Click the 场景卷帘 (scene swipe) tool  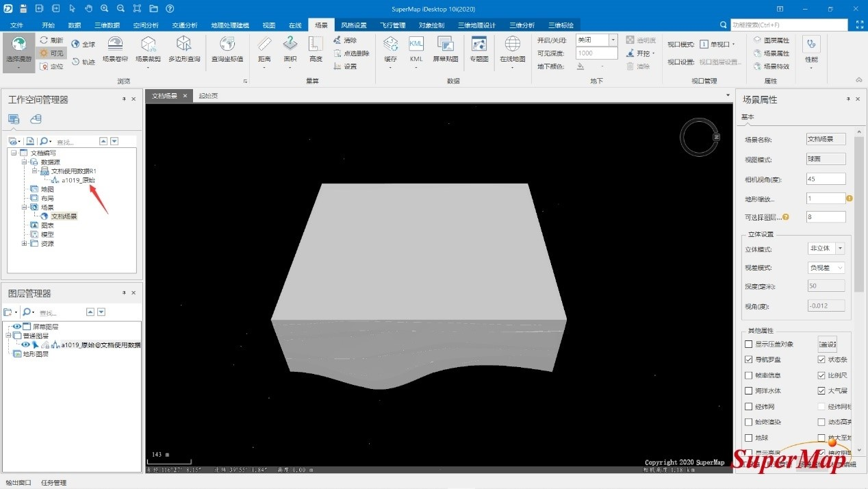coord(115,47)
